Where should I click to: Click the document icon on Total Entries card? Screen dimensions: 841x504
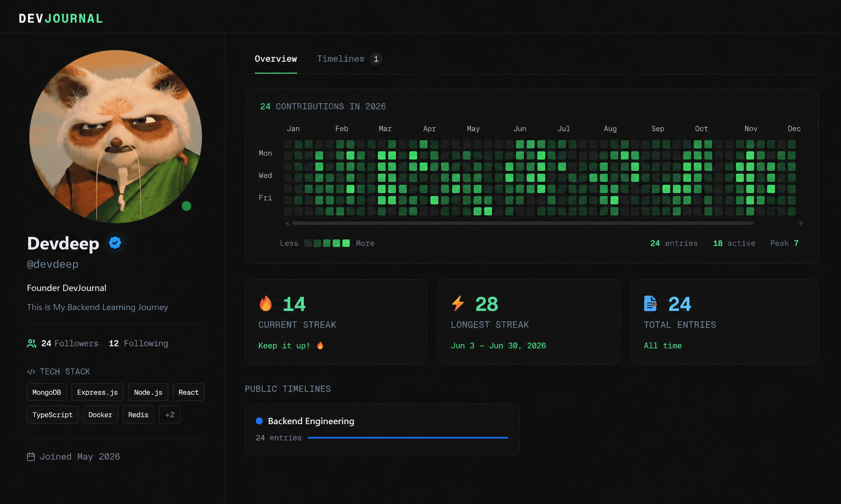point(650,303)
